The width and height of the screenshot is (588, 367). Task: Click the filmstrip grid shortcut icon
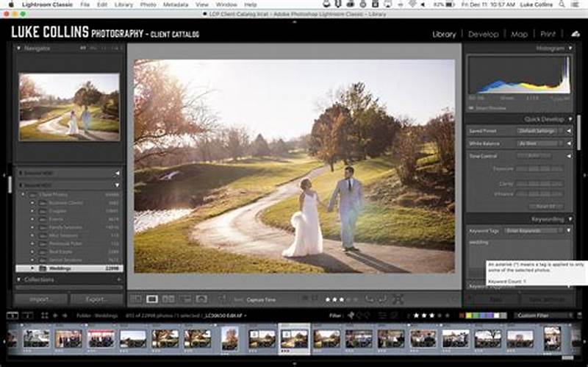(x=45, y=316)
